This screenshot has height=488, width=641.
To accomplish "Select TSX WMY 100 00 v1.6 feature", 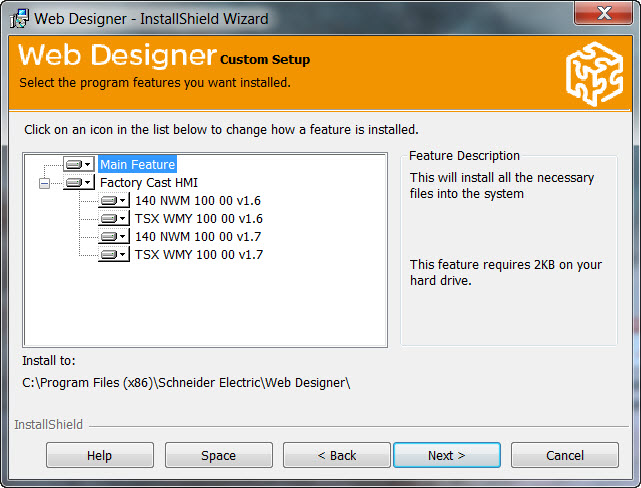I will pyautogui.click(x=199, y=218).
